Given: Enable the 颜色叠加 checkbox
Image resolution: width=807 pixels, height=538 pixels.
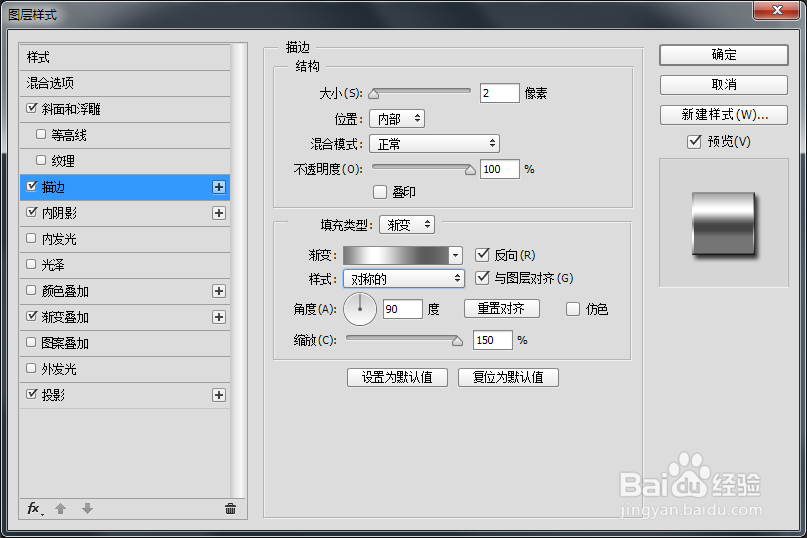Looking at the screenshot, I should (31, 290).
